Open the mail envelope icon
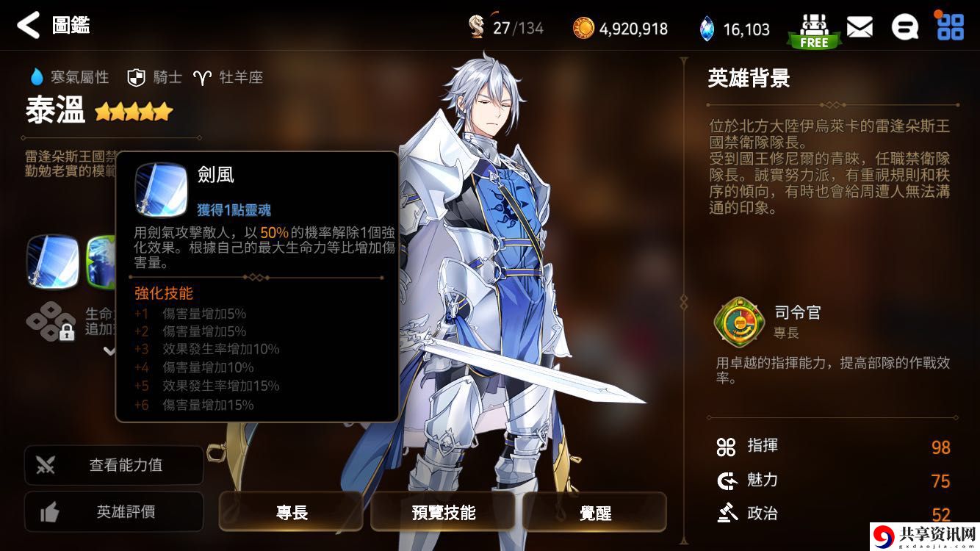This screenshot has height=551, width=980. [860, 28]
